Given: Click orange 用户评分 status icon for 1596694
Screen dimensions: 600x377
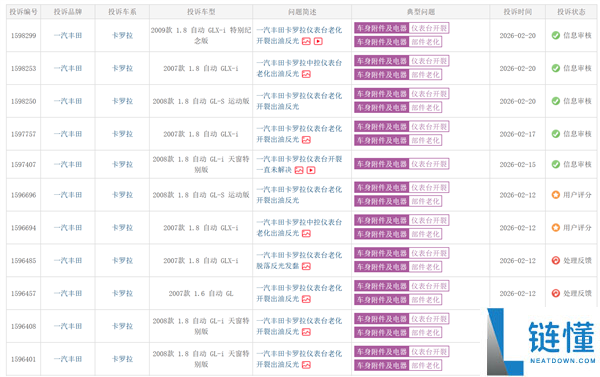Looking at the screenshot, I should click(x=556, y=228).
